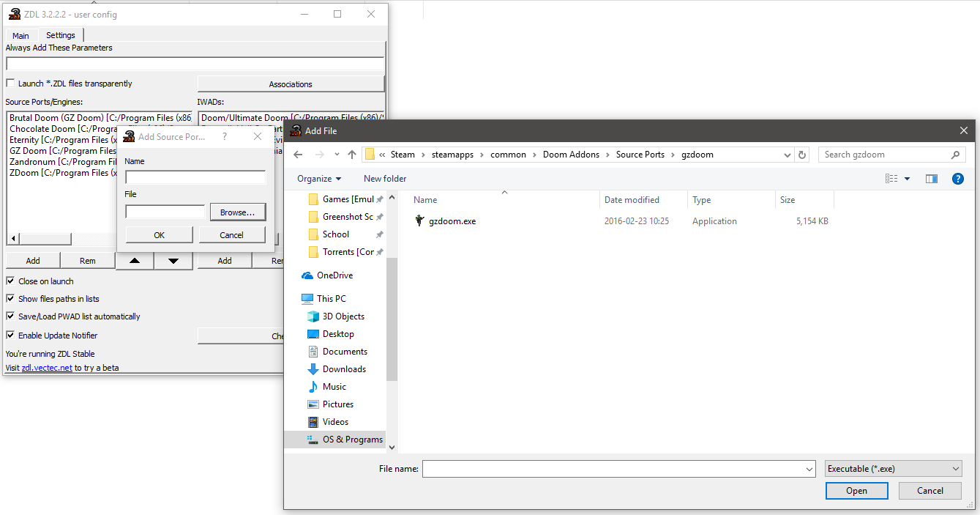980x515 pixels.
Task: Open Videos in the navigation pane
Action: click(x=335, y=422)
